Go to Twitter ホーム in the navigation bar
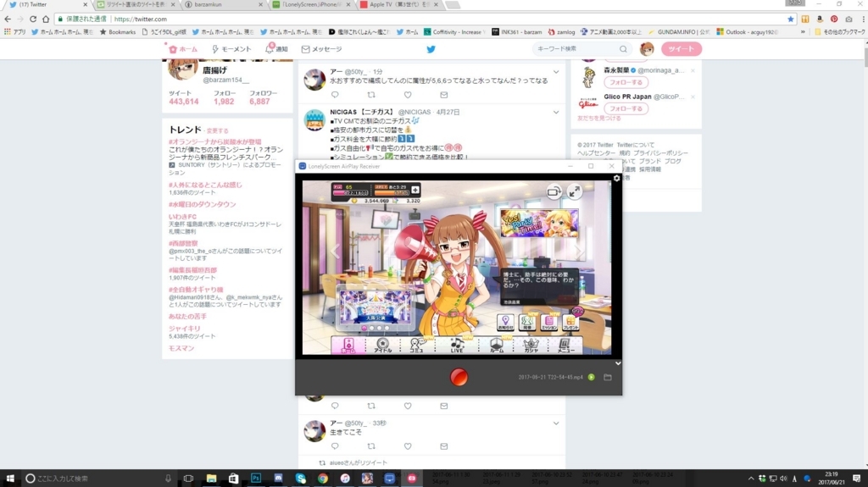Viewport: 868px width, 487px height. coord(183,49)
